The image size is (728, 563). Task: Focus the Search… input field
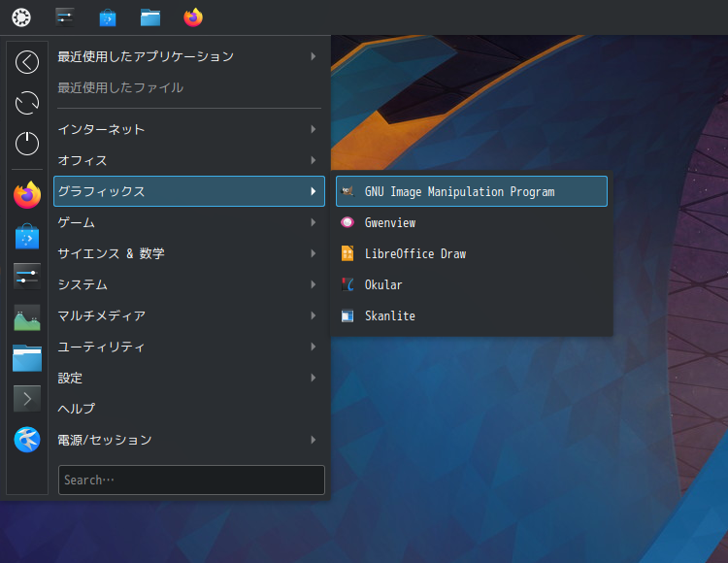click(x=191, y=480)
